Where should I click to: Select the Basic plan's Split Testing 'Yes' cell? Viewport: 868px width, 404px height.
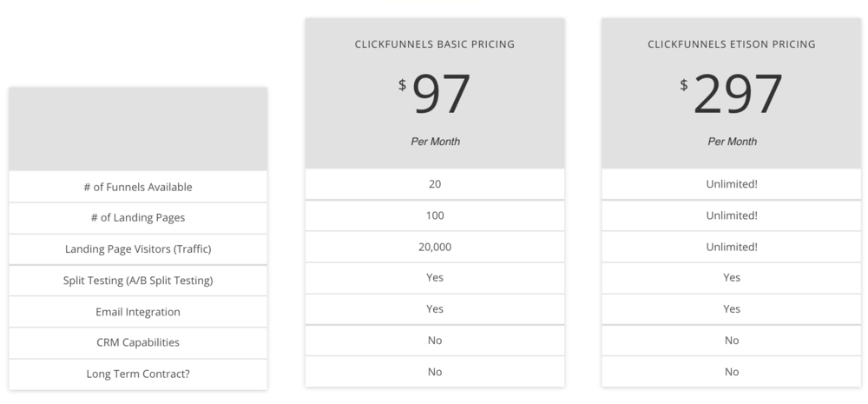[x=435, y=278]
